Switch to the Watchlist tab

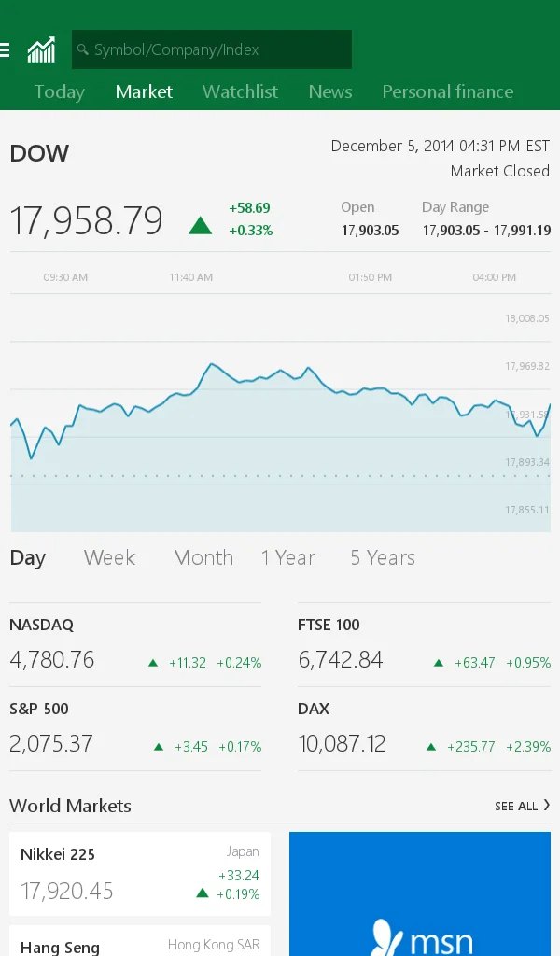(240, 91)
